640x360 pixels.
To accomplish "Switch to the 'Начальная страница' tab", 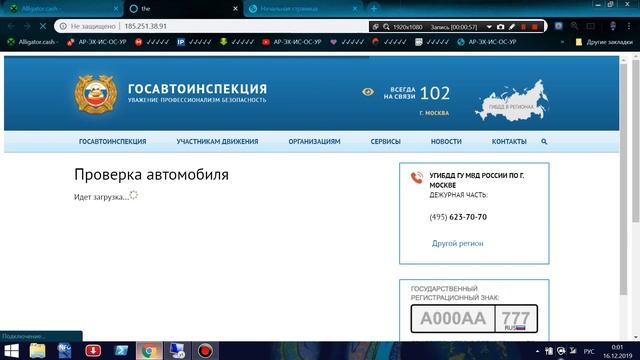I will [x=304, y=9].
